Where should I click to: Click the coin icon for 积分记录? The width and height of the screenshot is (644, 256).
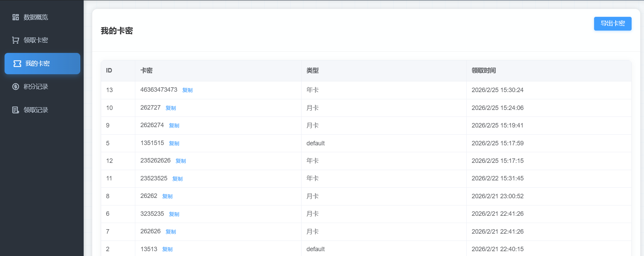pyautogui.click(x=15, y=87)
